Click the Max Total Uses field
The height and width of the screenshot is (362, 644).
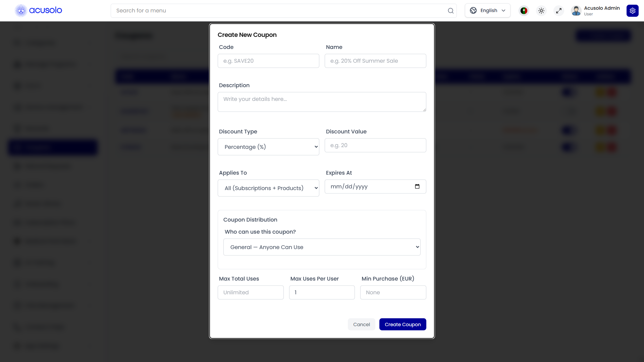251,293
